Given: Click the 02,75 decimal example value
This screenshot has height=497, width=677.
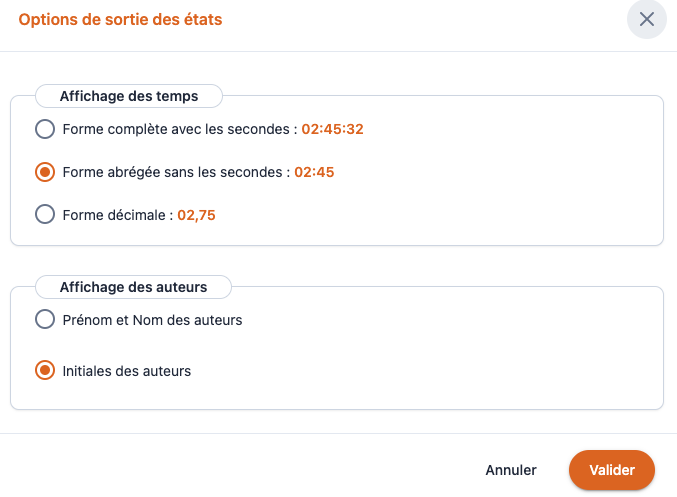Looking at the screenshot, I should tap(197, 214).
